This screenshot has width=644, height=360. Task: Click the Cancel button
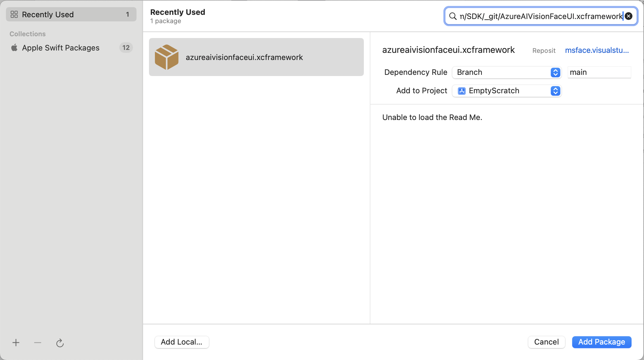546,341
